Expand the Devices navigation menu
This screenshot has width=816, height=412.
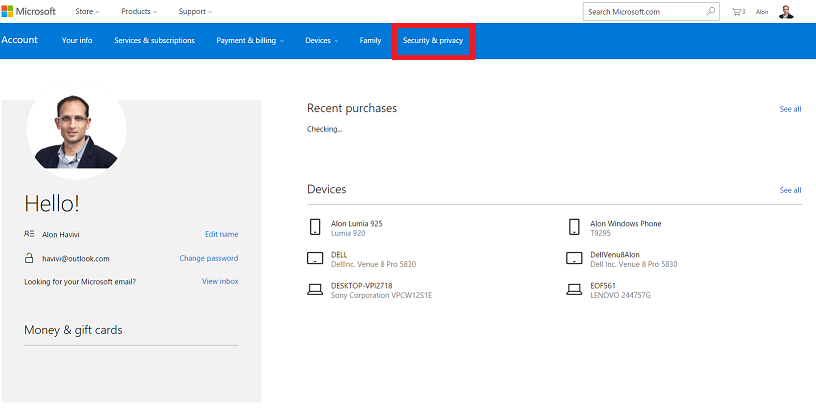(322, 41)
